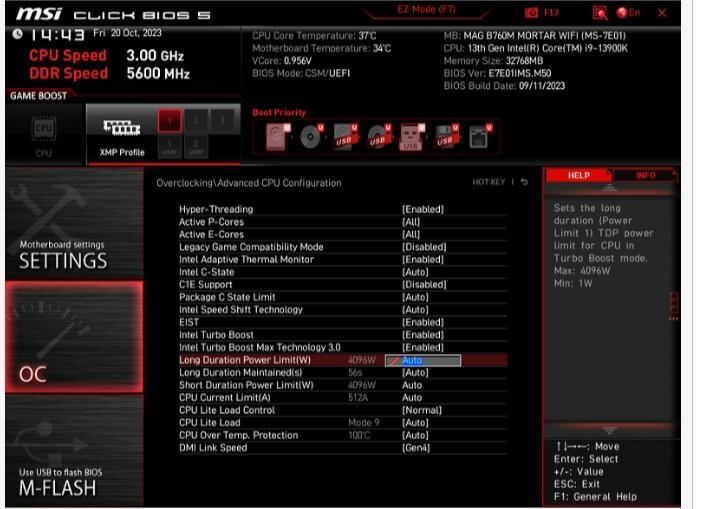
Task: Change Intel C-State [Auto] value
Action: tap(415, 272)
